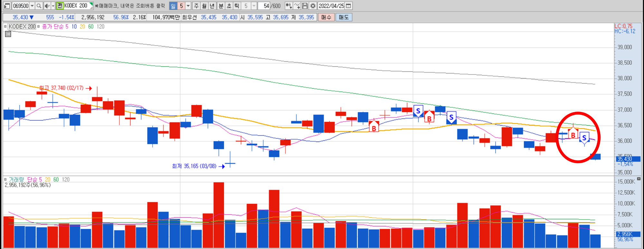This screenshot has height=249, width=644.
Task: Select the 년 yearly period button
Action: coord(212,6)
